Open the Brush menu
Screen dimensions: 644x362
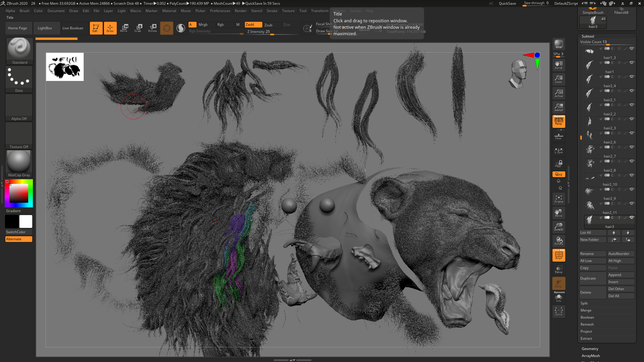(x=24, y=11)
